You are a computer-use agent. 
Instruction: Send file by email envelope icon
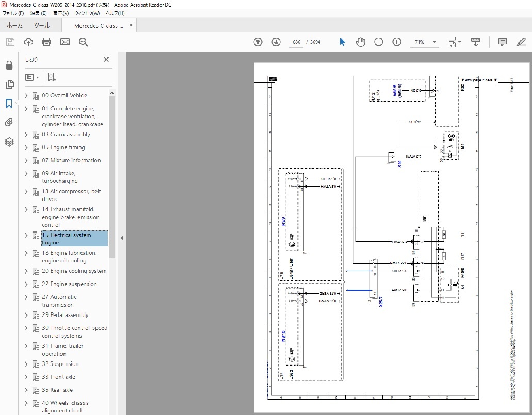pyautogui.click(x=65, y=42)
